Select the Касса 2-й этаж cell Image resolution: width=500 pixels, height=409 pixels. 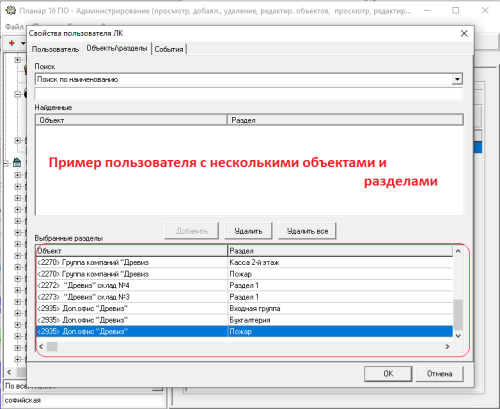(340, 262)
